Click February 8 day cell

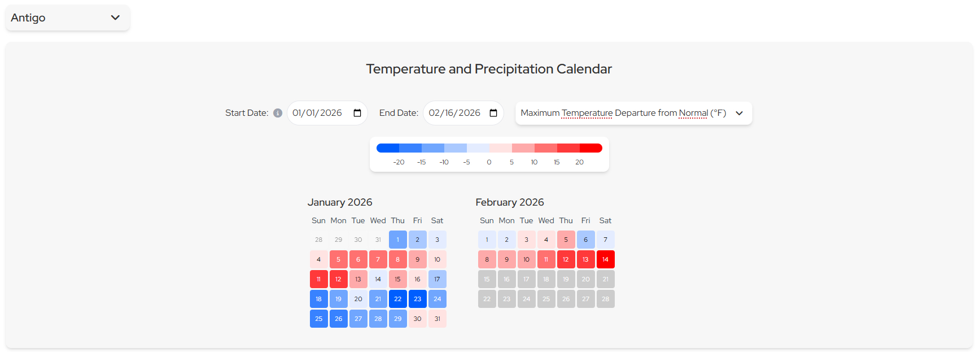[487, 259]
